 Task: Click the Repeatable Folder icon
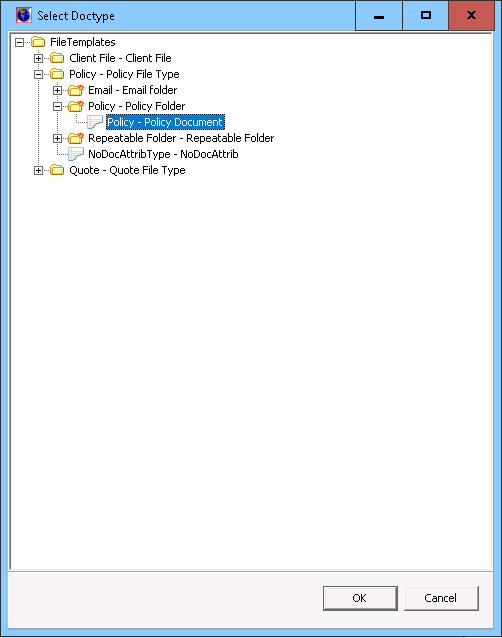(x=76, y=138)
